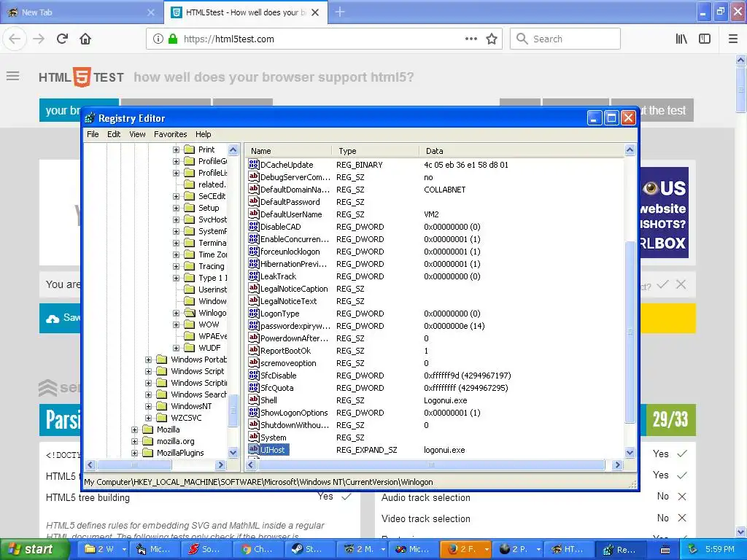This screenshot has height=560, width=747.
Task: Select the ShowLogonOptions value
Action: pyautogui.click(x=294, y=413)
